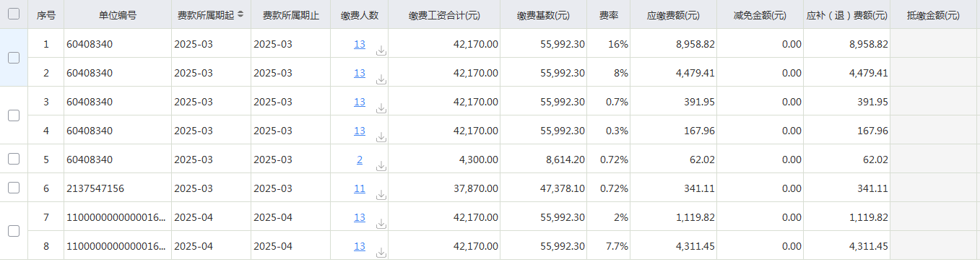Check the box for row 5
Screen dimensions: 980x262
click(x=13, y=159)
